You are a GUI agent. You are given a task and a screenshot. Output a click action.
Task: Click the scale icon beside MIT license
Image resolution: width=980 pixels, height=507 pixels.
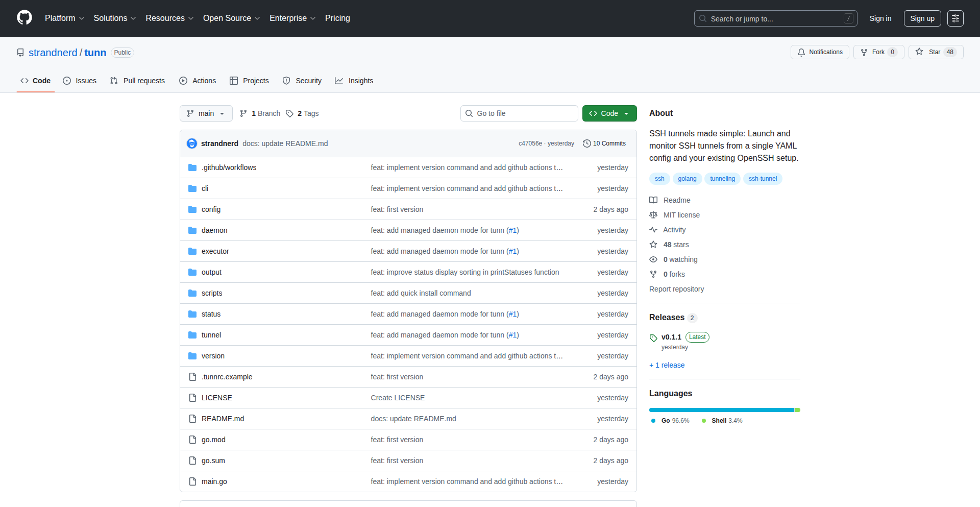click(653, 215)
